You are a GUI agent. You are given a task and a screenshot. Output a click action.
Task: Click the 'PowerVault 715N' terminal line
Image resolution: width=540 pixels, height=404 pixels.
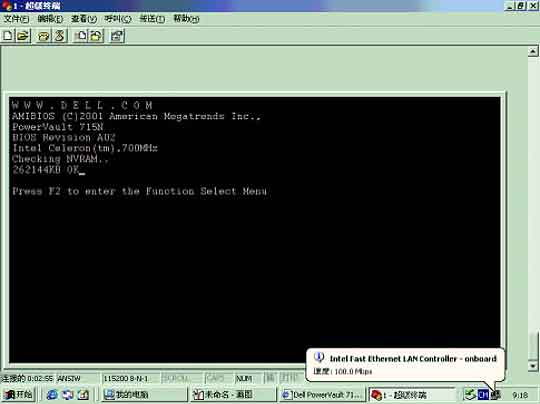58,127
